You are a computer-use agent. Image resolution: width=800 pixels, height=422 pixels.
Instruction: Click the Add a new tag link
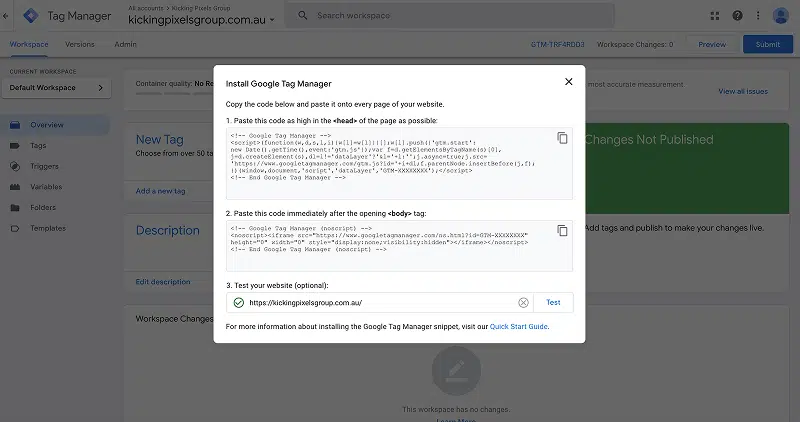tap(160, 191)
